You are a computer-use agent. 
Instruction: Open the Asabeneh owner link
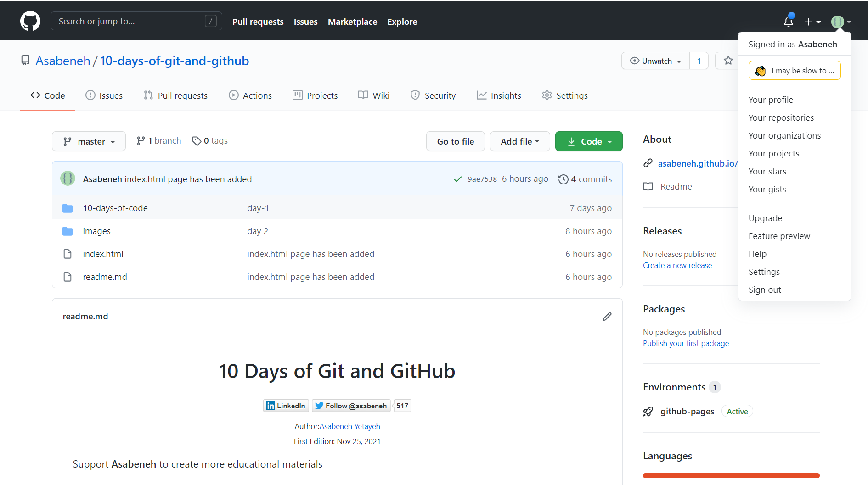point(63,61)
